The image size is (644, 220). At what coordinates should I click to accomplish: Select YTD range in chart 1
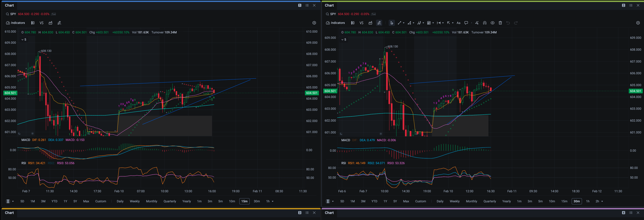click(54, 201)
